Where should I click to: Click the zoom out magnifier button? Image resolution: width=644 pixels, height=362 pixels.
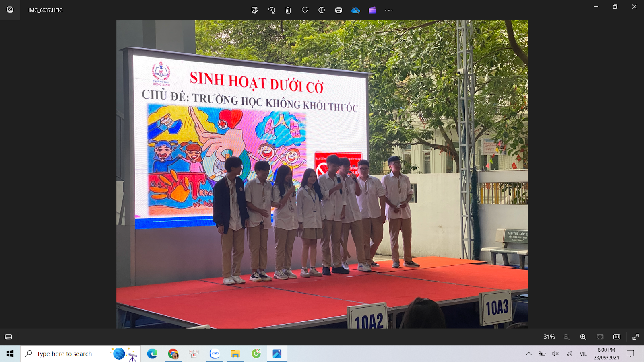click(566, 337)
